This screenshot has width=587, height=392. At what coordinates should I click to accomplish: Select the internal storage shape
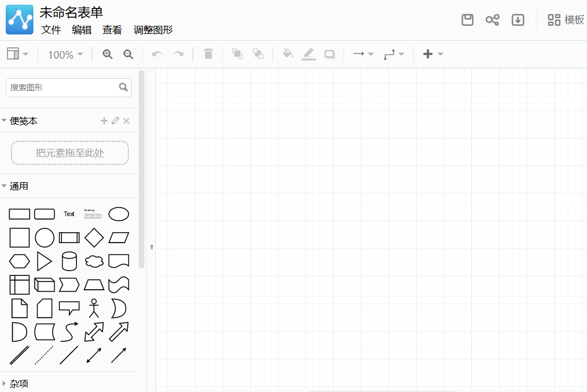pyautogui.click(x=20, y=285)
